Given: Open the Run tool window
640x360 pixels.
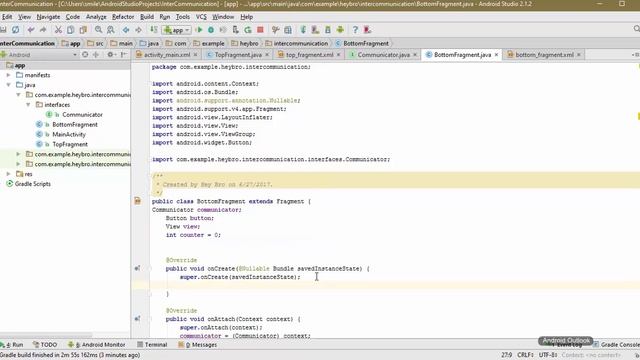Looking at the screenshot, I should coord(12,345).
